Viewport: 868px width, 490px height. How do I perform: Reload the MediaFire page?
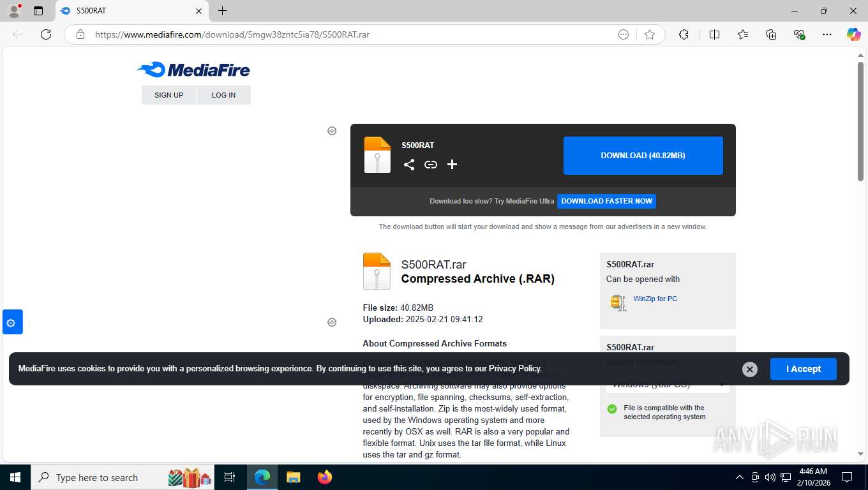(x=46, y=34)
